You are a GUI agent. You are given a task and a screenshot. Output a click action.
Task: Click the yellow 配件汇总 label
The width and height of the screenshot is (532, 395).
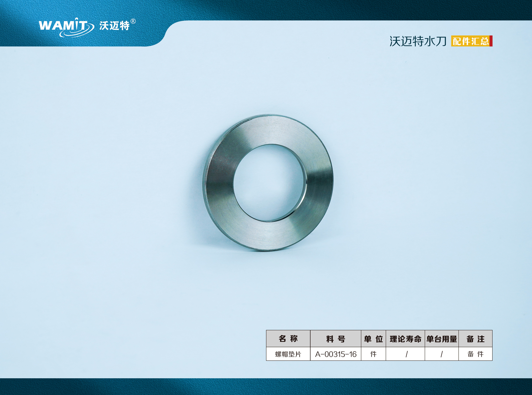[x=472, y=41]
